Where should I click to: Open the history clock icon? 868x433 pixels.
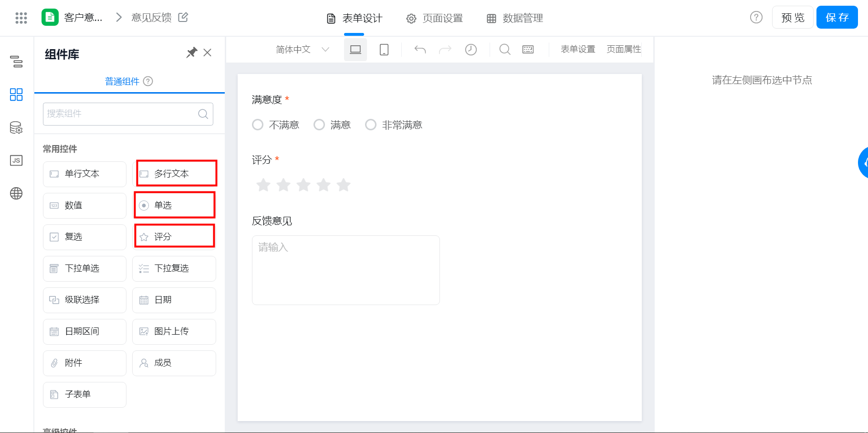point(471,50)
